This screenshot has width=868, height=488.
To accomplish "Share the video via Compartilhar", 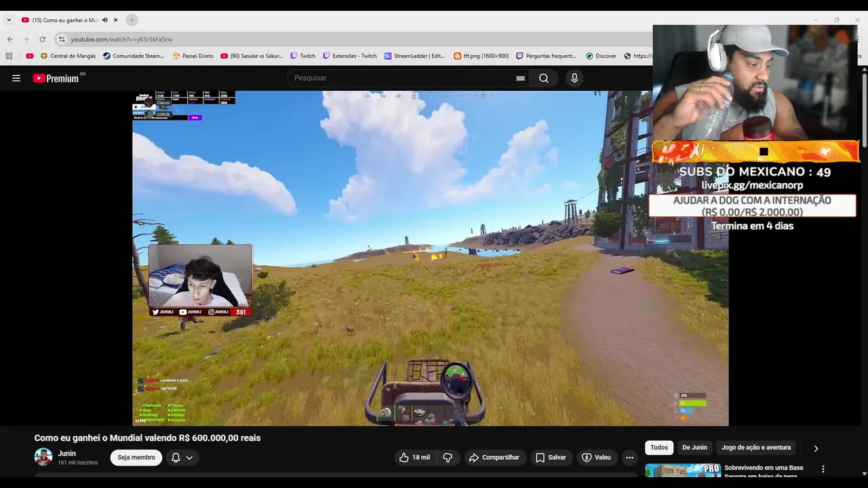I will coord(494,457).
